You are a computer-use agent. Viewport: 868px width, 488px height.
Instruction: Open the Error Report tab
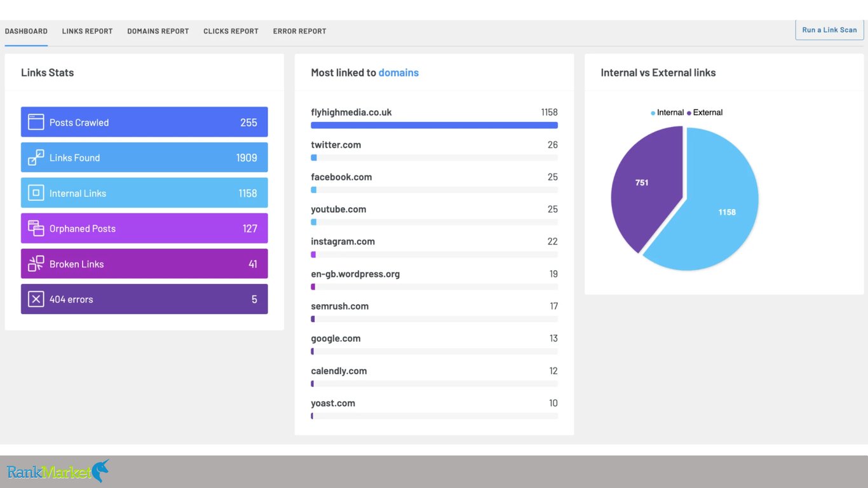coord(299,31)
